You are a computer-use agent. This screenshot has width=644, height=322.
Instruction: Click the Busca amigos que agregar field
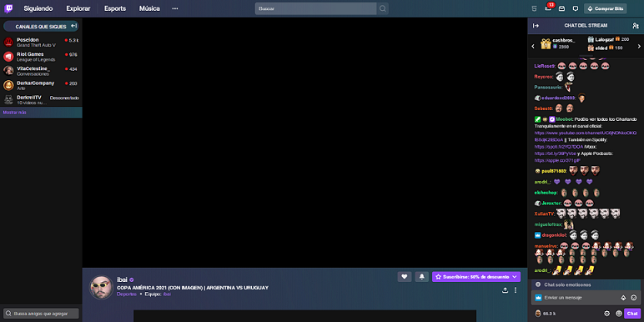click(41, 314)
